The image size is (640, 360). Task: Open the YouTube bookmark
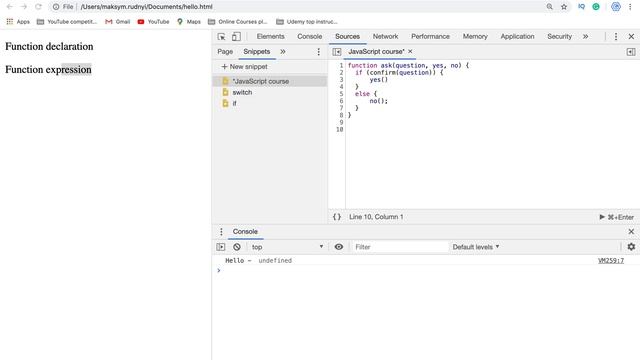pos(153,22)
